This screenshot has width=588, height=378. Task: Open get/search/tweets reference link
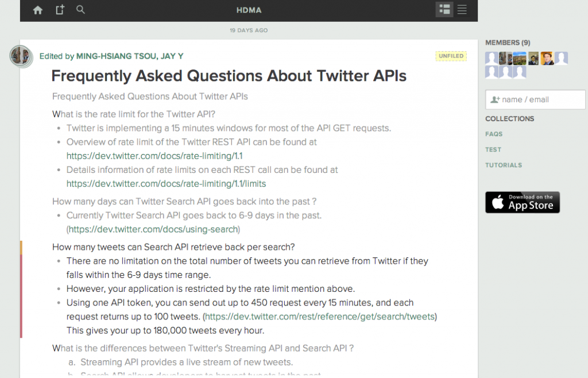point(319,317)
